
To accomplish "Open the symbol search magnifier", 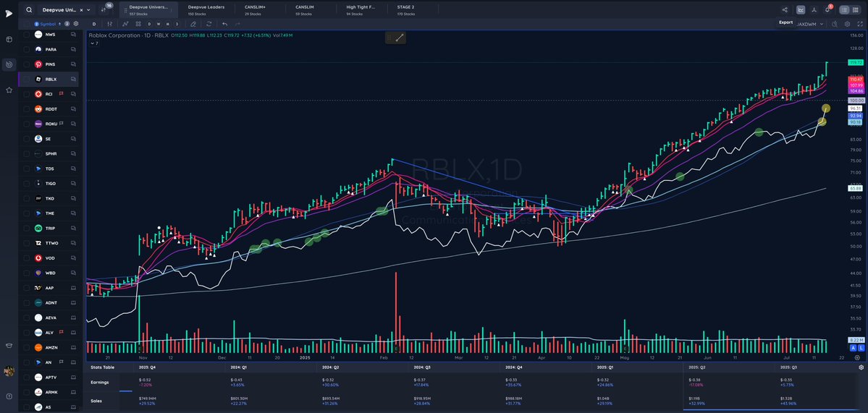I will click(30, 10).
